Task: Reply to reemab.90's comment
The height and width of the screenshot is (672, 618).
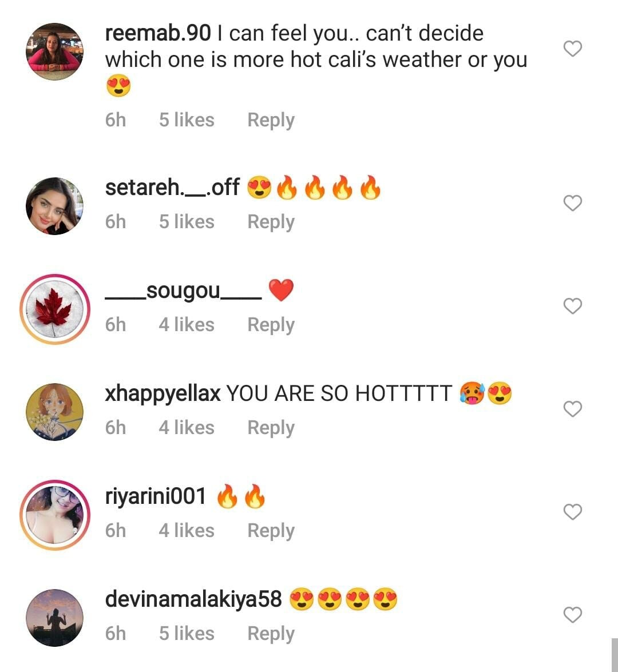Action: pyautogui.click(x=271, y=120)
